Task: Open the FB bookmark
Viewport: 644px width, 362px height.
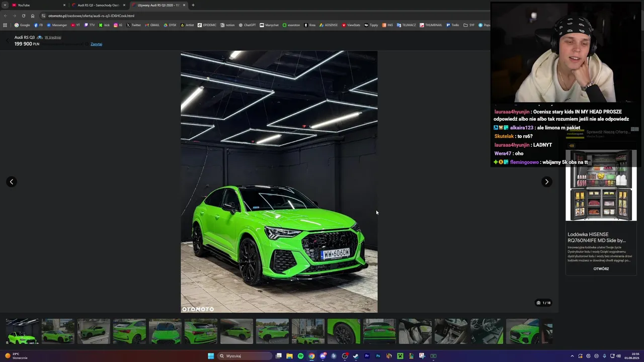Action: click(x=38, y=25)
